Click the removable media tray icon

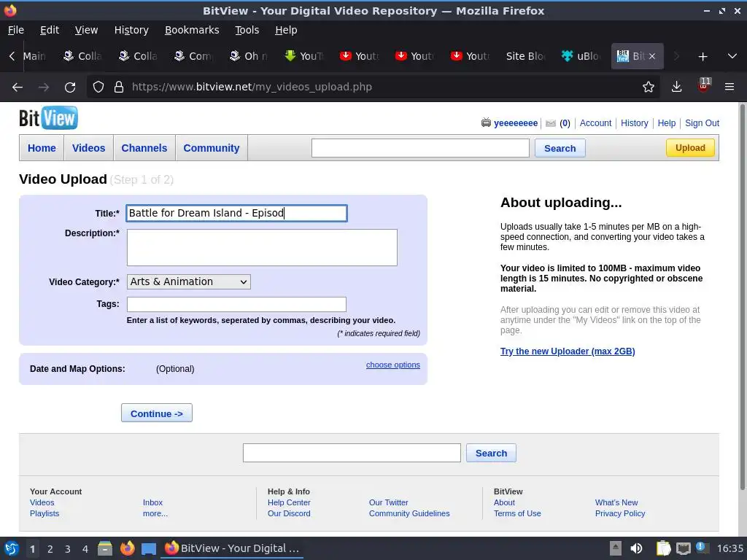[616, 548]
